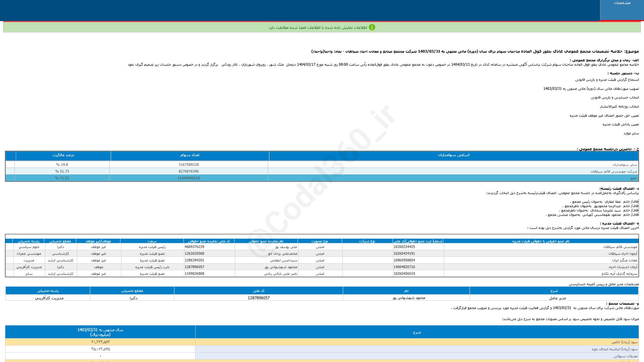Screen dimensions: 644x362
Task: Click representative name محمدعلی یزدان جو
Action: click(283, 254)
